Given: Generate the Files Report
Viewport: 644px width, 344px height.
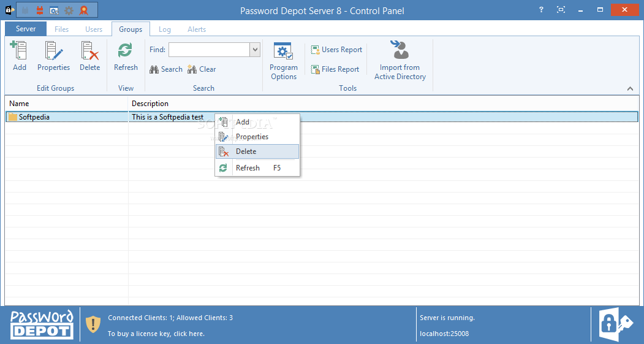Looking at the screenshot, I should click(335, 69).
